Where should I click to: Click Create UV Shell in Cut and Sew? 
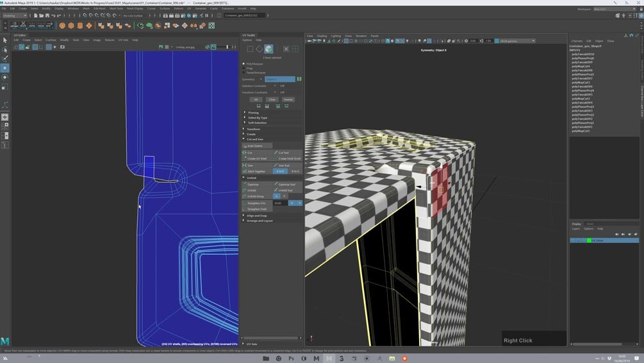(257, 158)
